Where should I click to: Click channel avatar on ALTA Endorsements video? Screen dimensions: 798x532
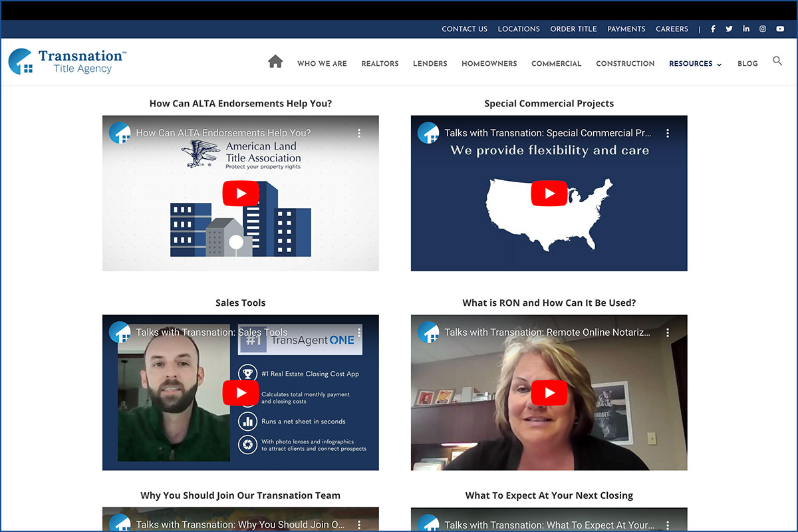click(120, 133)
